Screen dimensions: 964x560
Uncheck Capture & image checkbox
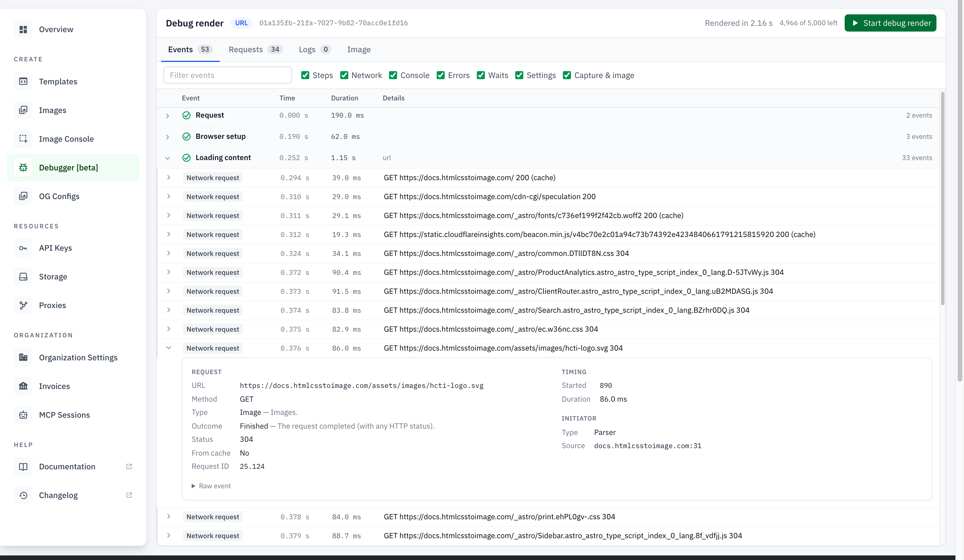click(x=567, y=75)
